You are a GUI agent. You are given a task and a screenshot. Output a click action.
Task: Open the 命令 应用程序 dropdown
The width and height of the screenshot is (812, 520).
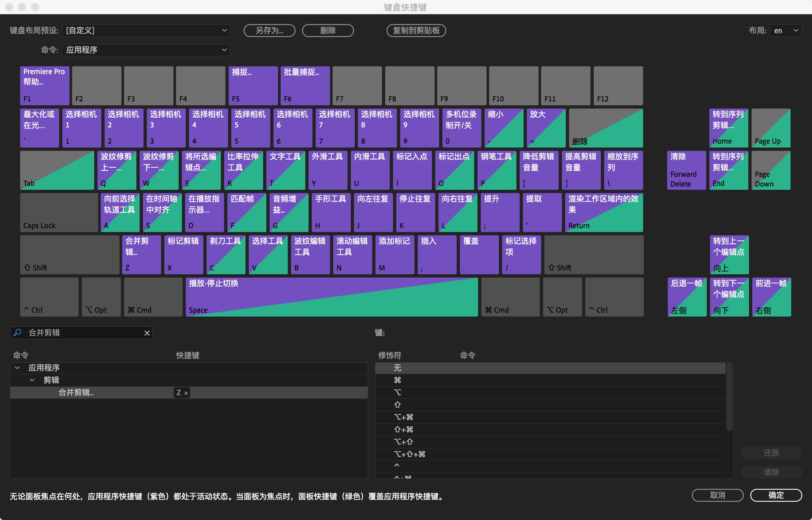pos(146,50)
